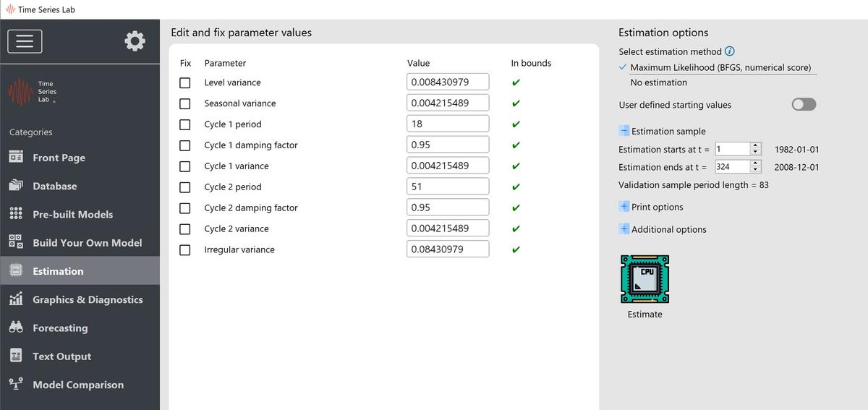
Task: Open the Text Output category
Action: [x=61, y=356]
